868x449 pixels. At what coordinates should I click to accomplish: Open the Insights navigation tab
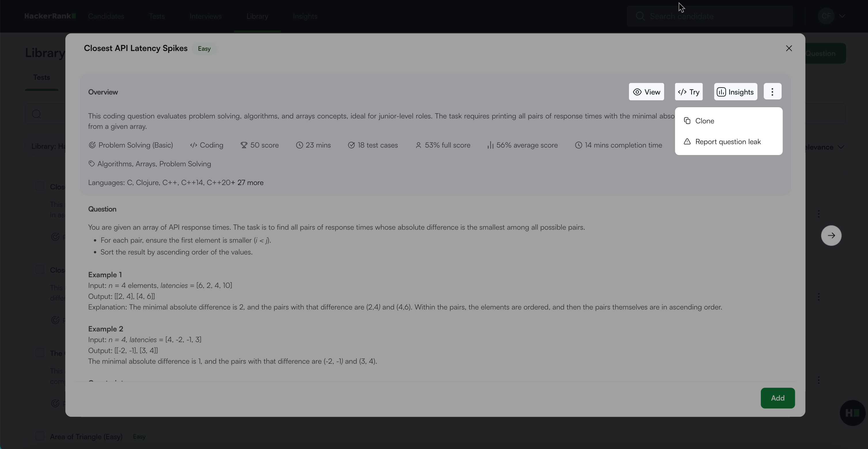305,16
